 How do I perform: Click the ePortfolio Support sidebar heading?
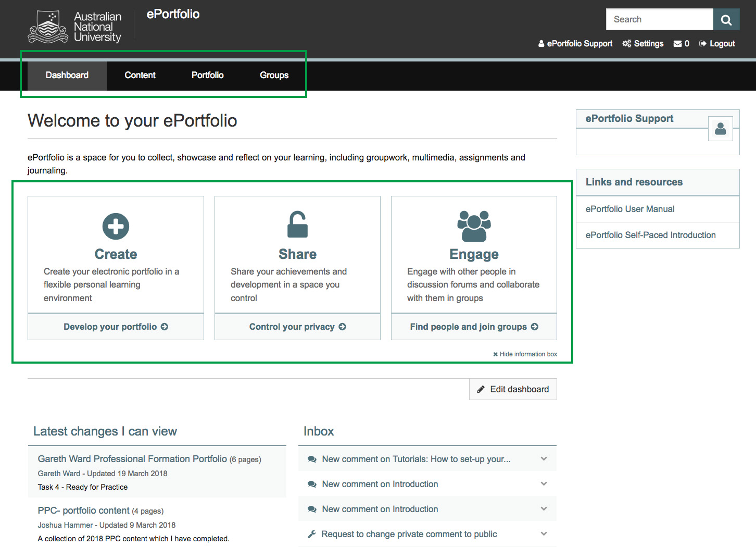[629, 118]
